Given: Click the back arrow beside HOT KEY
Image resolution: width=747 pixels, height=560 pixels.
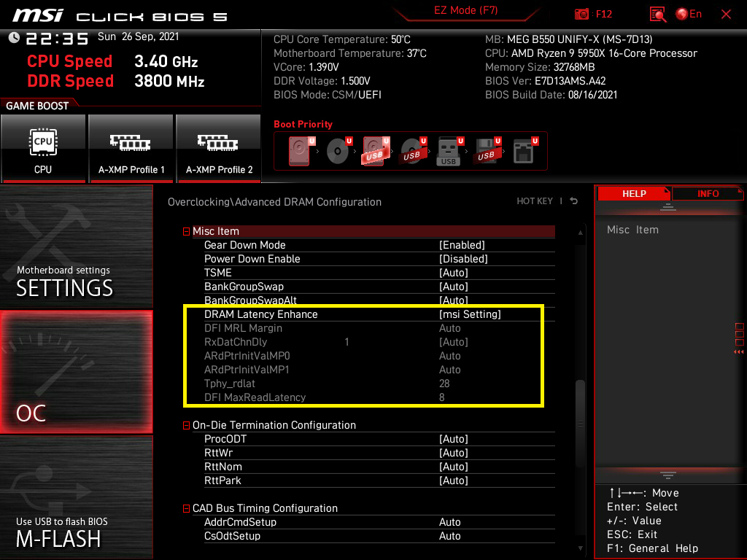Looking at the screenshot, I should 574,201.
